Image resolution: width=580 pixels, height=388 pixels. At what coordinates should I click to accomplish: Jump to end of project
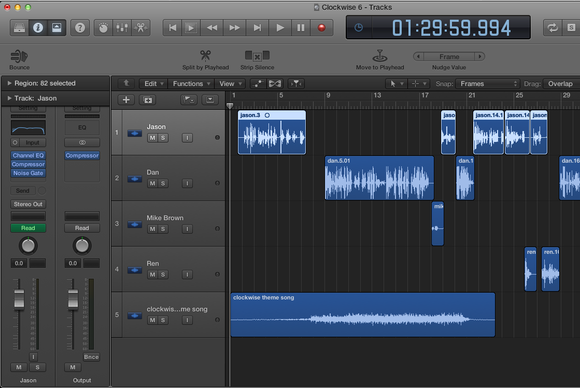pos(257,28)
